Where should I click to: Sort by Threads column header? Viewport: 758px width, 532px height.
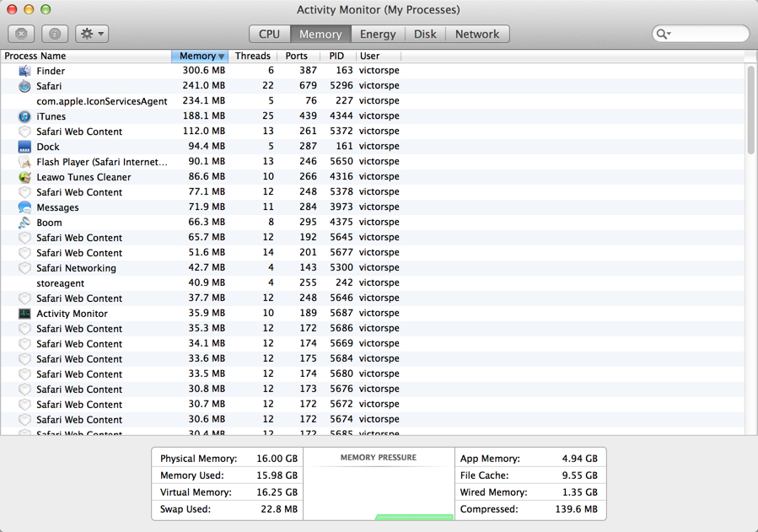point(252,56)
